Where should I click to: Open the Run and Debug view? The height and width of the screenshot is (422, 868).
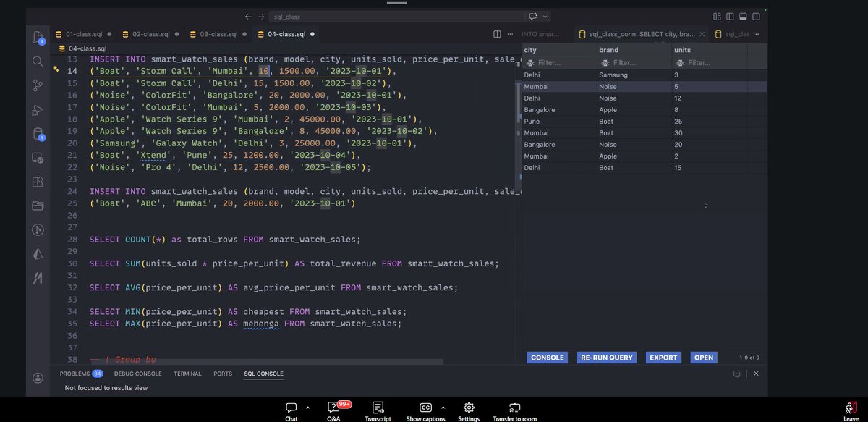[x=38, y=110]
